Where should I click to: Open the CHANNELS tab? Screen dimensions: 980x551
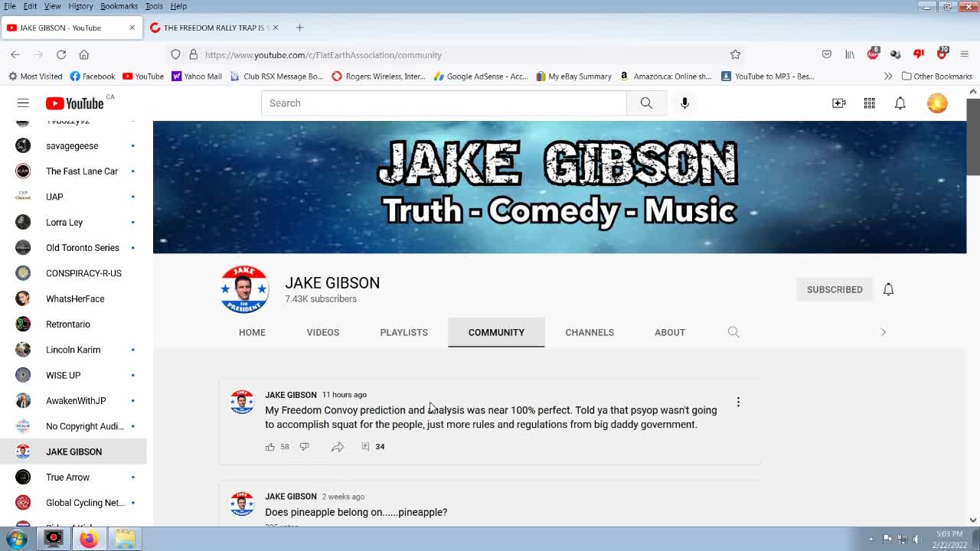(x=590, y=332)
